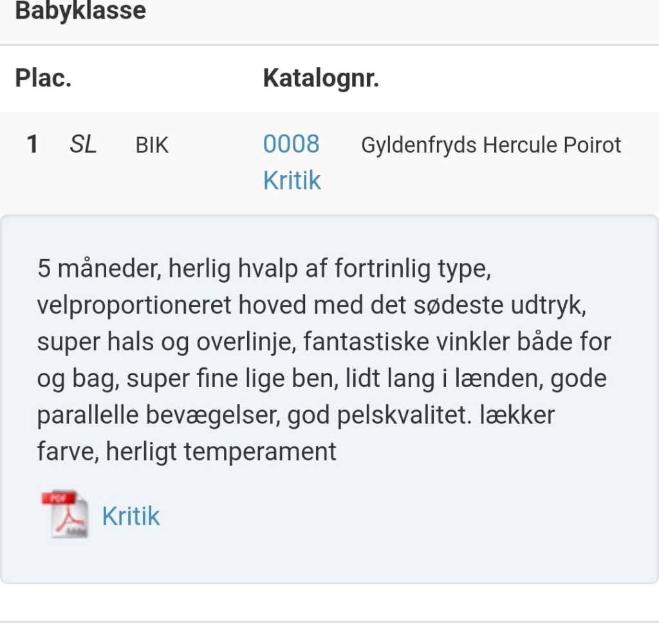Click 'herligt temperament' at critique end
The image size is (659, 644).
221,451
